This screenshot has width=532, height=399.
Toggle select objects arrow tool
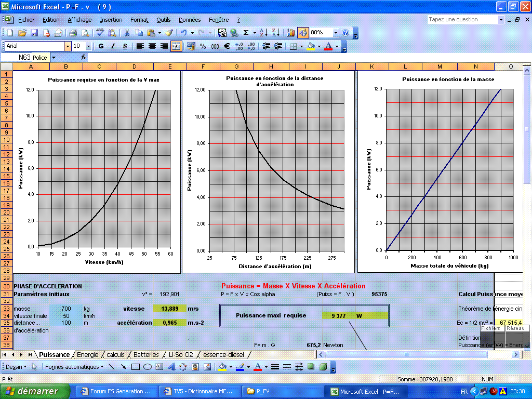34,367
